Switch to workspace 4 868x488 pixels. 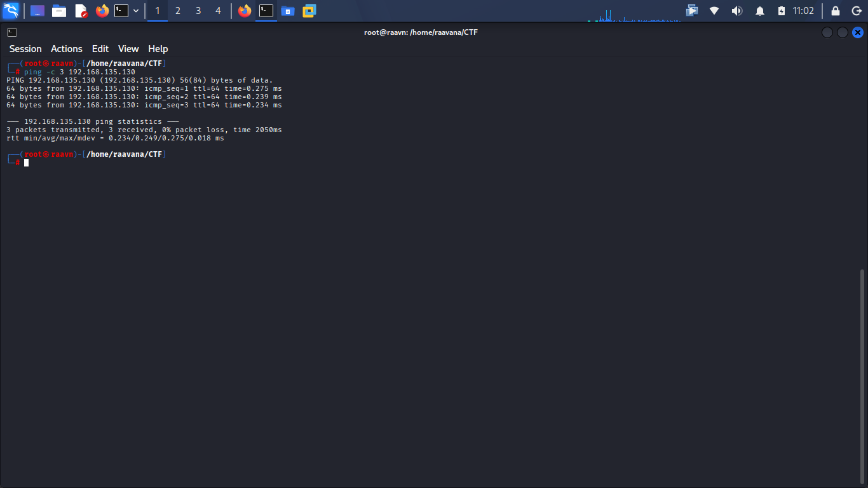pos(218,11)
